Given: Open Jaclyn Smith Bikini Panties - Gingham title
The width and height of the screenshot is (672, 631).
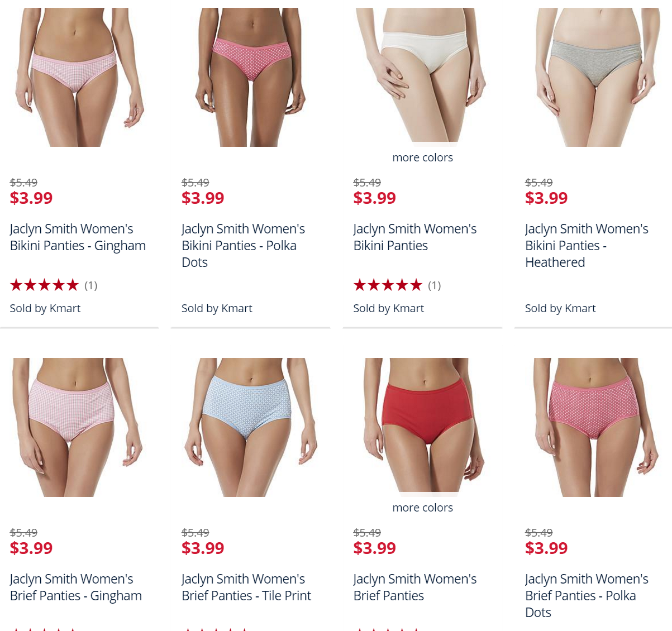Looking at the screenshot, I should (x=78, y=237).
